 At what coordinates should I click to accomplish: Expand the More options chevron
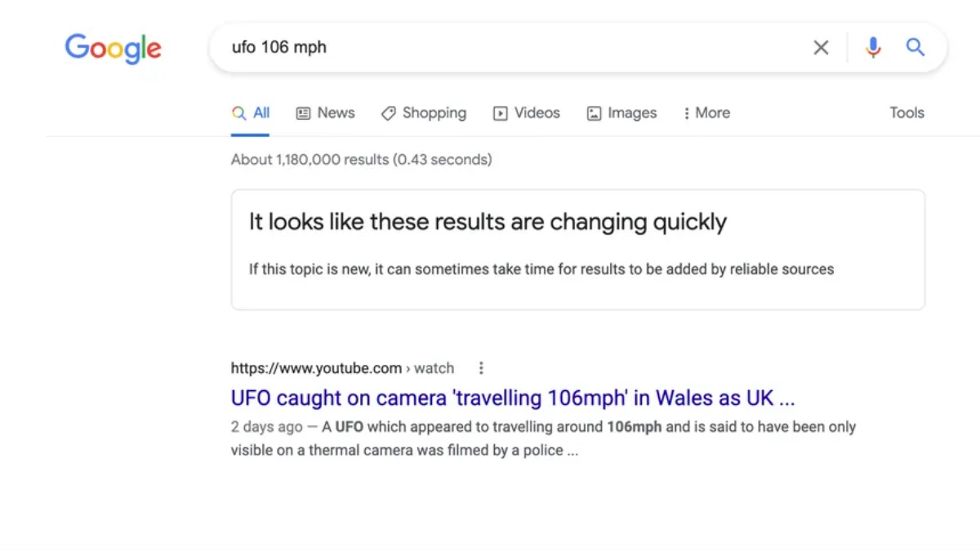click(x=688, y=113)
